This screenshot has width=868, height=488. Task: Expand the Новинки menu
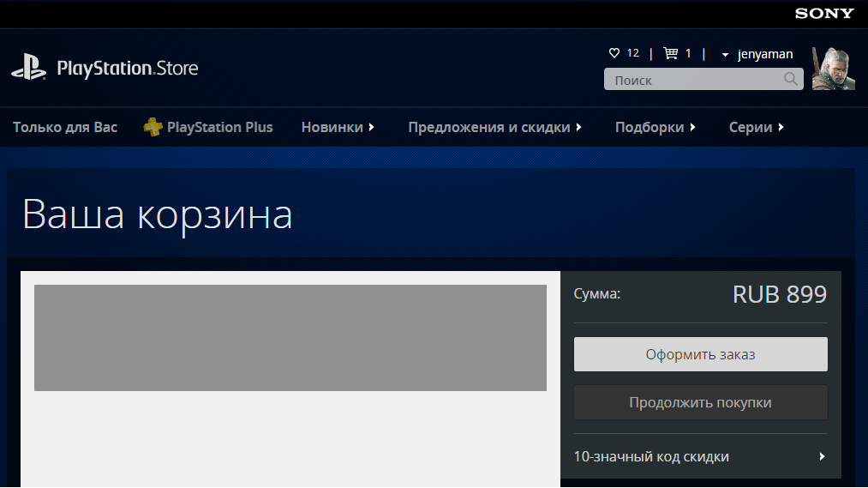point(338,128)
